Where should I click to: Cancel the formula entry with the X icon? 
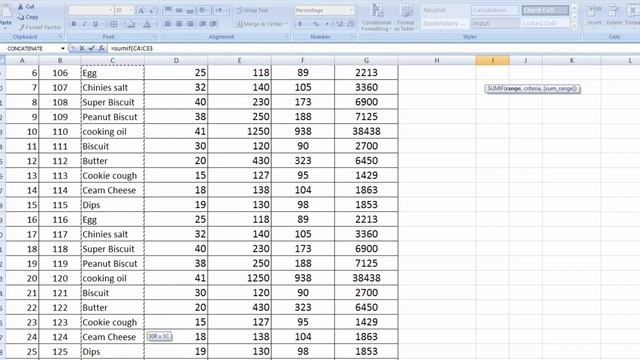click(x=82, y=48)
